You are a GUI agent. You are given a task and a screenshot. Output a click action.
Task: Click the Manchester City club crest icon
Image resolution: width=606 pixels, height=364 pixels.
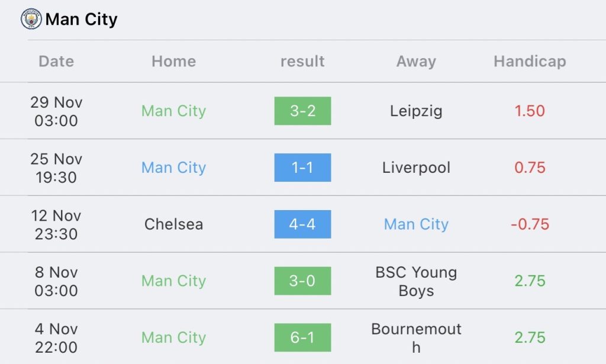[31, 20]
